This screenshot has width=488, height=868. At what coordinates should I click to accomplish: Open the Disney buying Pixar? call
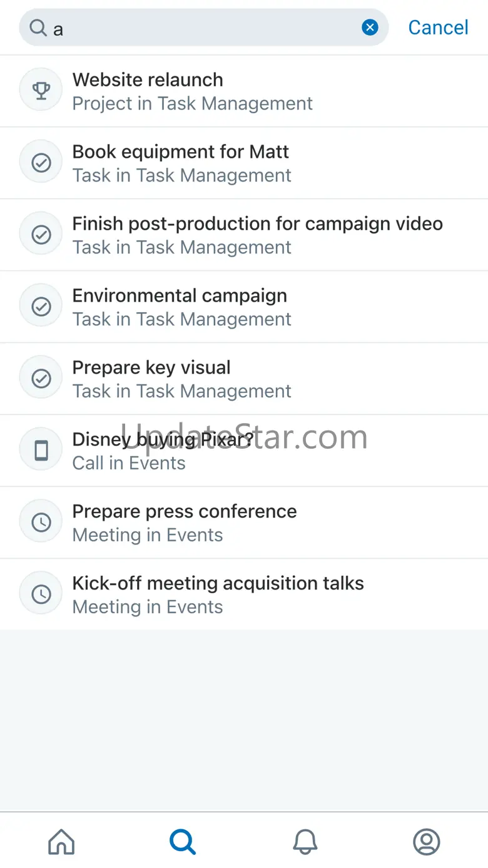point(163,451)
